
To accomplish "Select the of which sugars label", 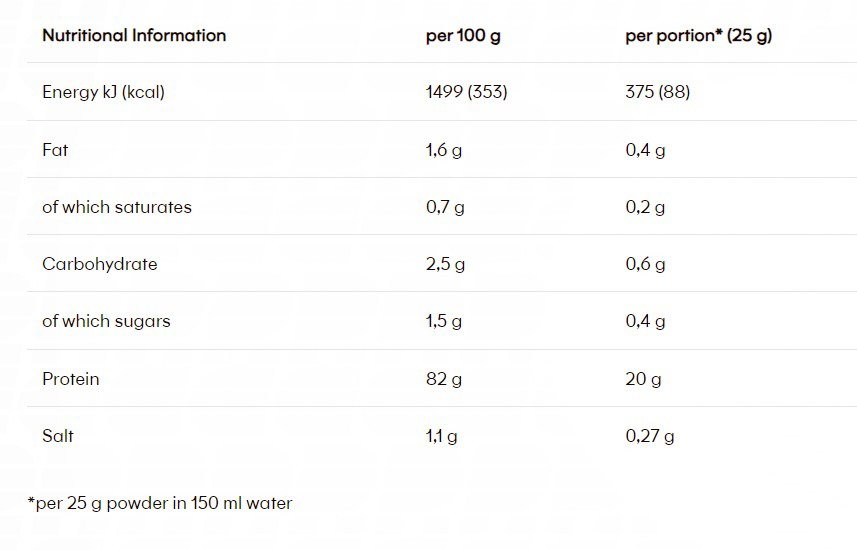I will (x=106, y=321).
